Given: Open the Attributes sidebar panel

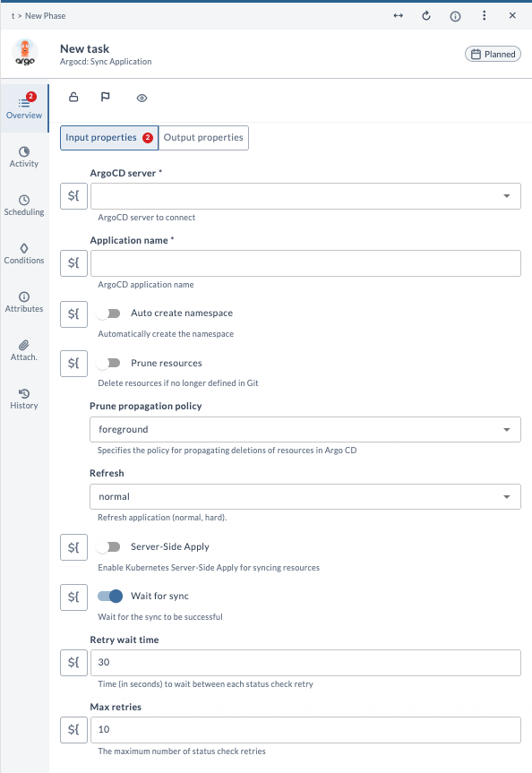Looking at the screenshot, I should [23, 301].
